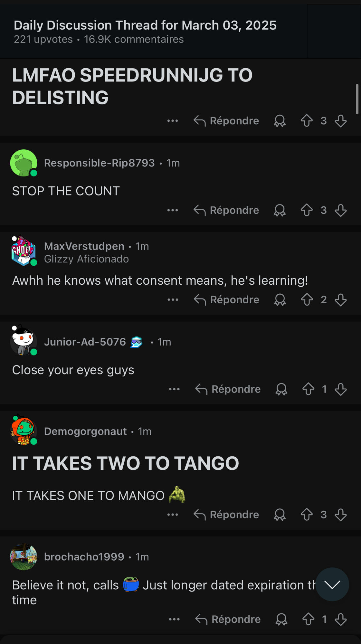
Task: Open more options on brochacho1999's comment
Action: coord(174,619)
